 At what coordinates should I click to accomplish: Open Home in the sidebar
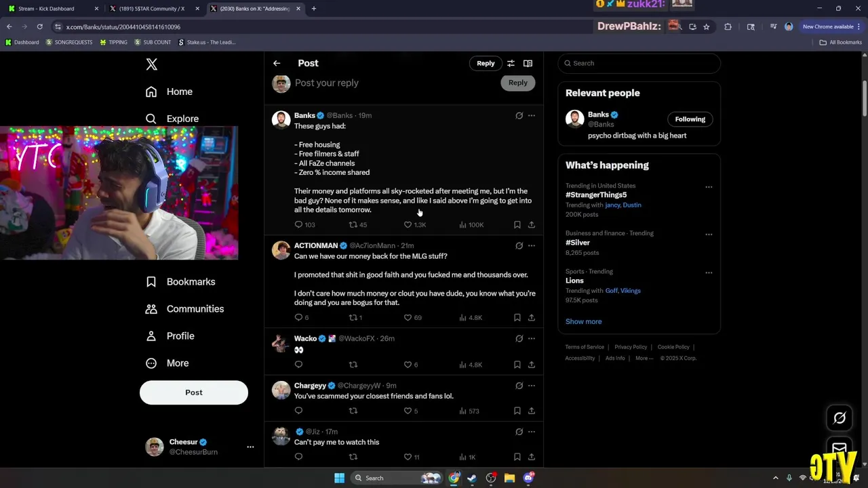(169, 91)
